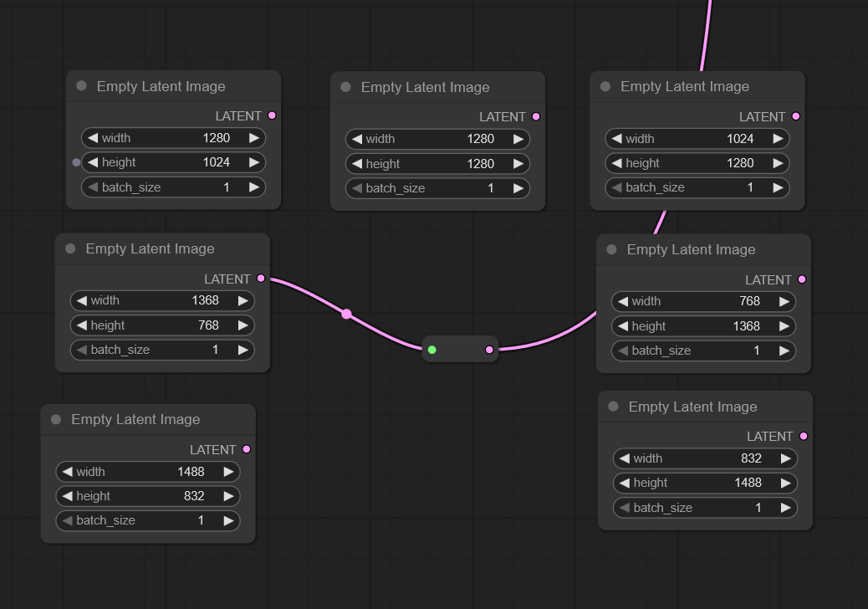Select the title bar of the 768×1368 latent node
This screenshot has width=868, height=609.
point(703,249)
